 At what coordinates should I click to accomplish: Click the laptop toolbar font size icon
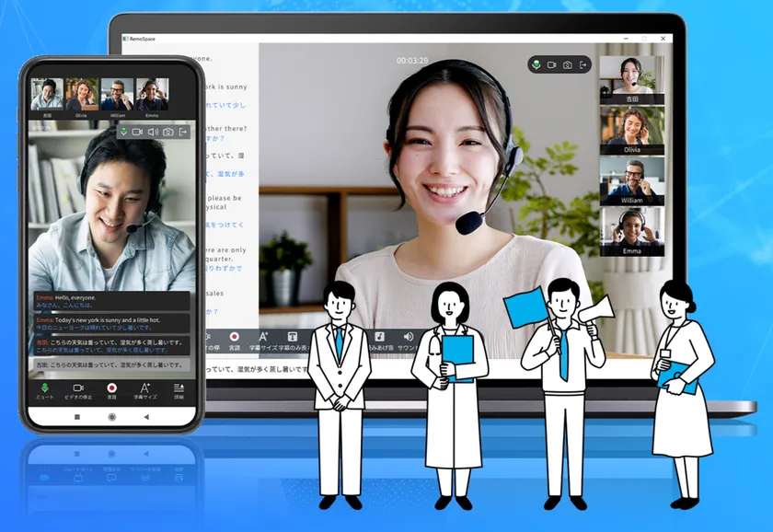[263, 337]
